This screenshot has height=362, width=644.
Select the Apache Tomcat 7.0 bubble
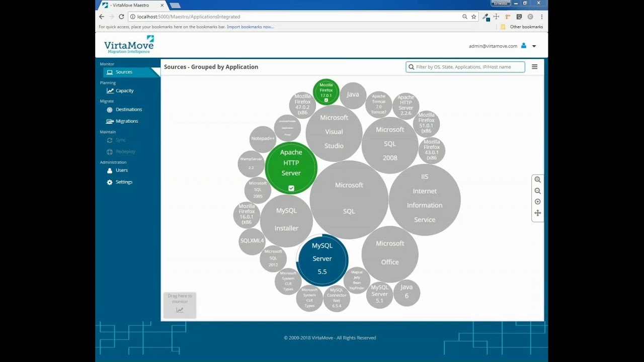point(379,105)
